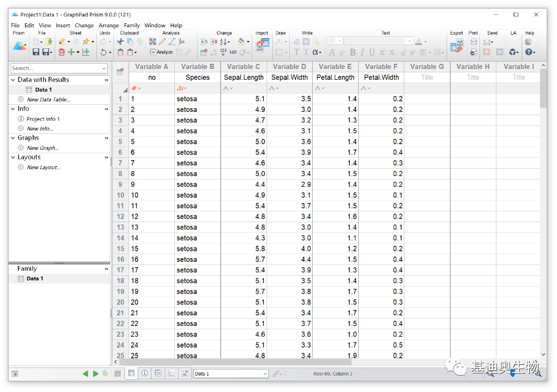Viewport: 557px width, 392px height.
Task: Collapse the Layouts section
Action: (13, 157)
